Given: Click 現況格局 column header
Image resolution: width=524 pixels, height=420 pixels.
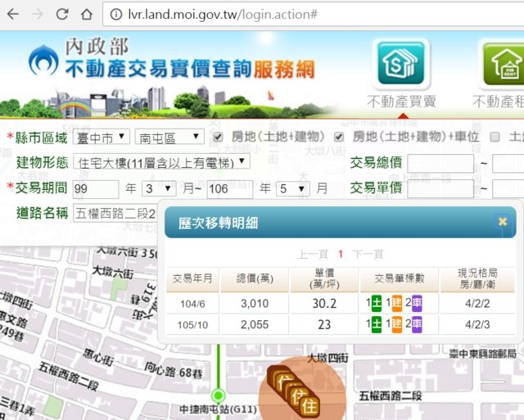Looking at the screenshot, I should point(477,279).
